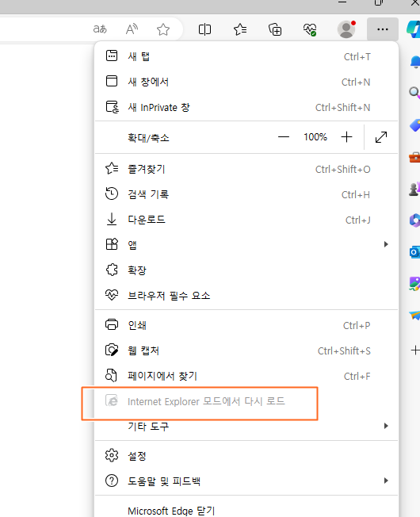420x517 pixels.
Task: Open the Split screen toolbar icon
Action: click(x=204, y=29)
